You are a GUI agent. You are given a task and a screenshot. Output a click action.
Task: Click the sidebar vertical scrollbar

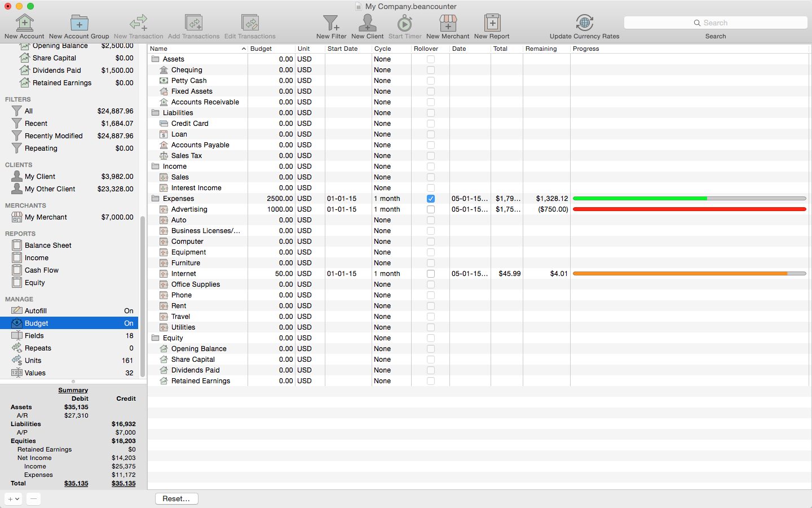point(143,296)
